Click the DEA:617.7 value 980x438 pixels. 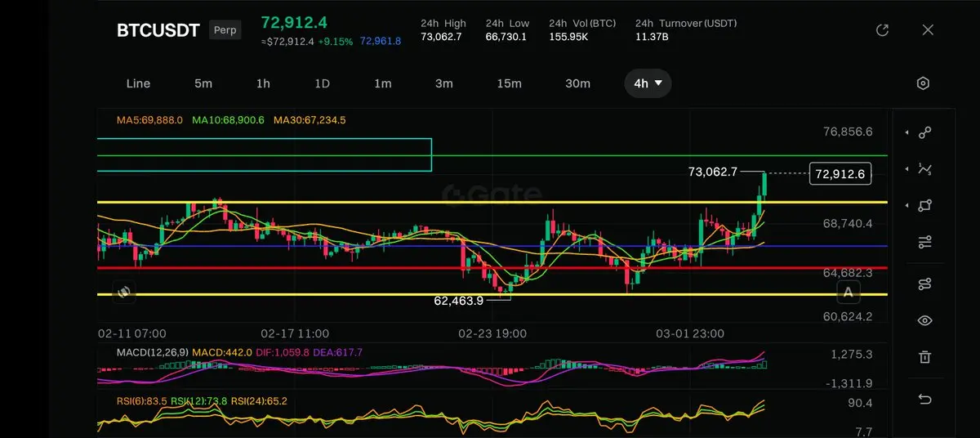[x=340, y=352]
